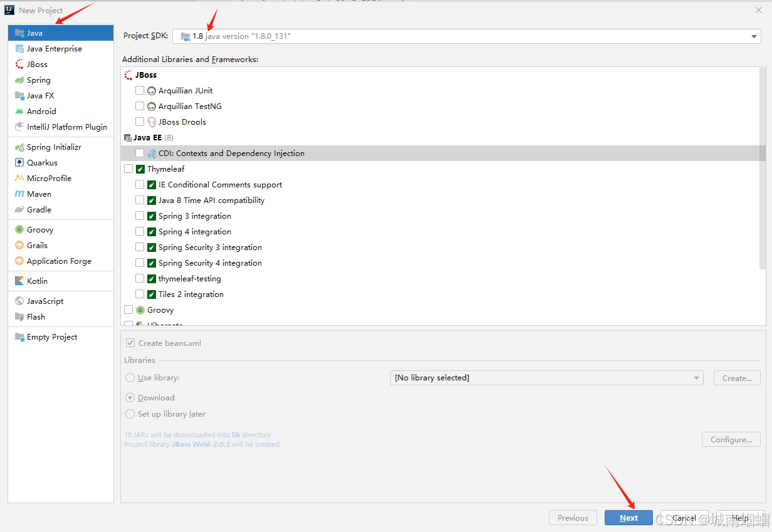Close the New Project dialog

pyautogui.click(x=758, y=10)
